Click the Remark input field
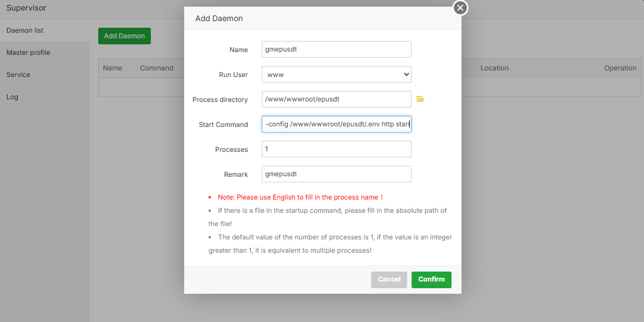The height and width of the screenshot is (322, 644). point(336,174)
